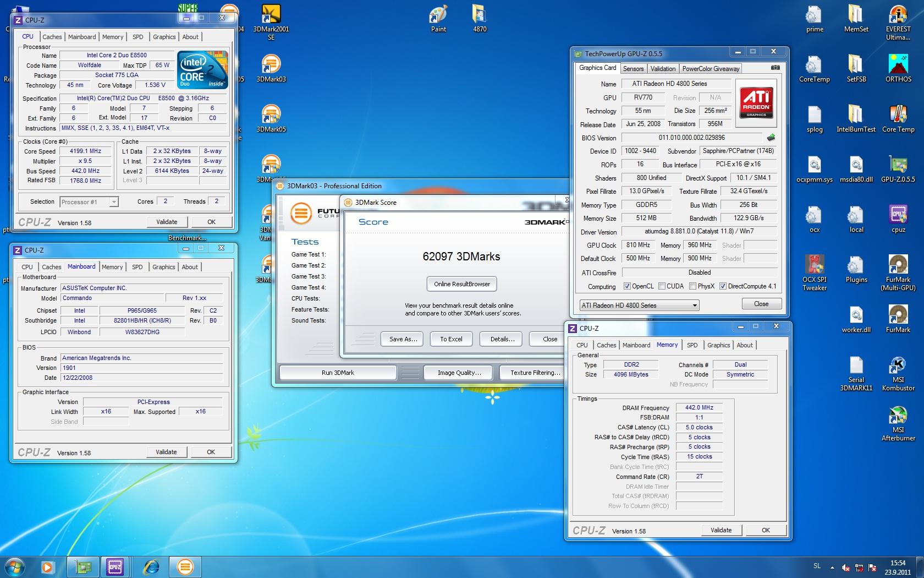Screen dimensions: 924x578
Task: Open the splog file icon
Action: pos(815,119)
